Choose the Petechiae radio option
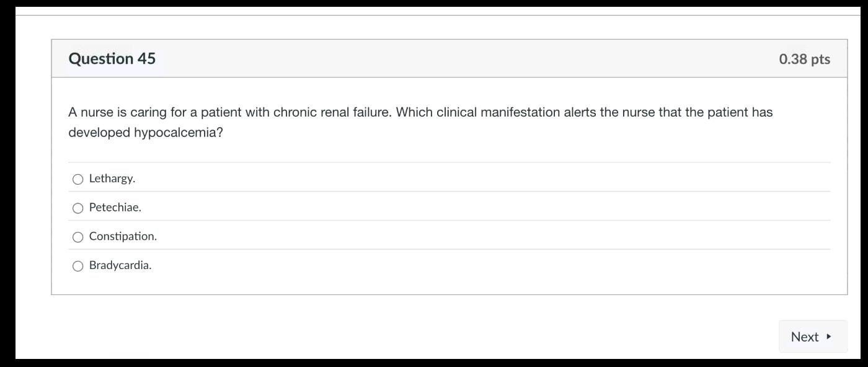The image size is (868, 367). [x=78, y=208]
